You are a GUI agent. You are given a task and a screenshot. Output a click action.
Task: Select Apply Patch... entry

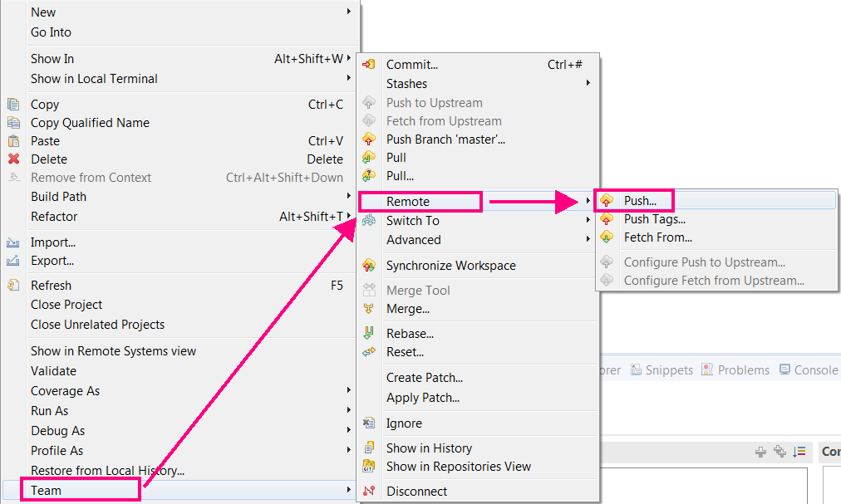pos(423,398)
